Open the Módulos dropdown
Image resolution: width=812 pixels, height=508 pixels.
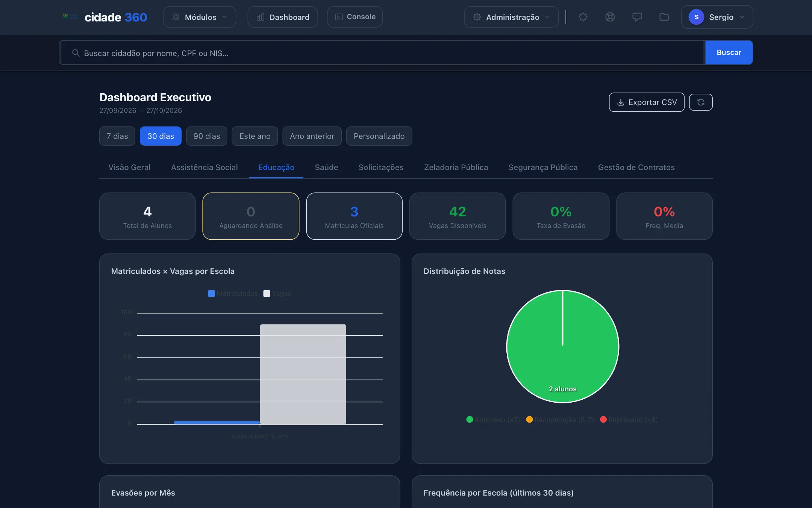tap(199, 17)
